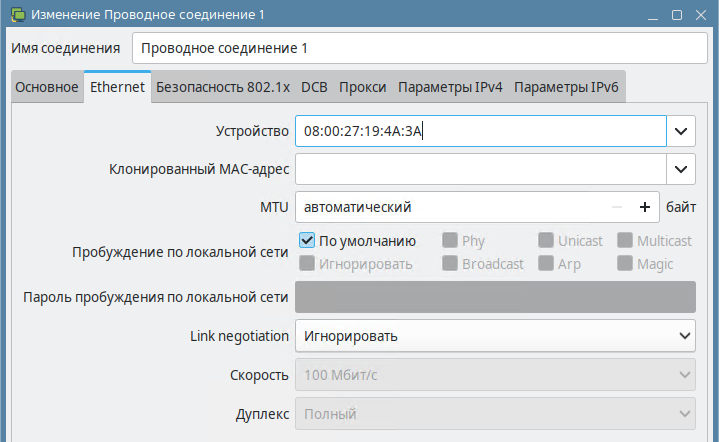Expand the Устройство device dropdown arrow
The image size is (719, 442).
coord(681,131)
